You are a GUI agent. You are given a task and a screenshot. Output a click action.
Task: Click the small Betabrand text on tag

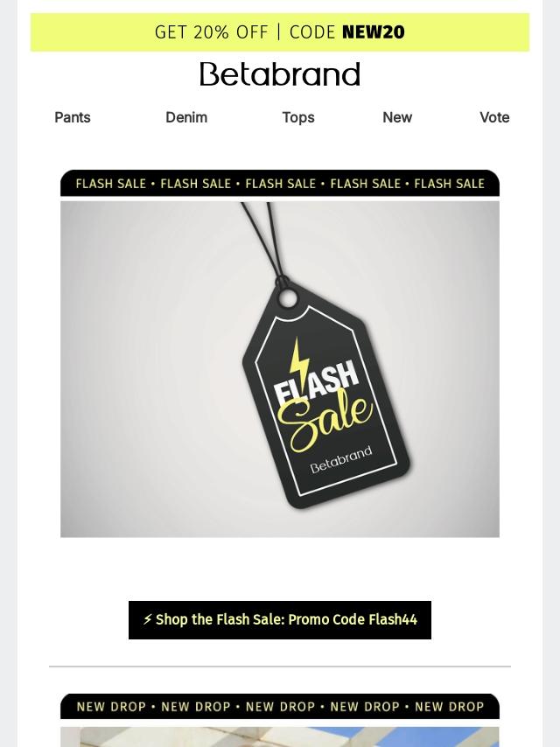340,459
